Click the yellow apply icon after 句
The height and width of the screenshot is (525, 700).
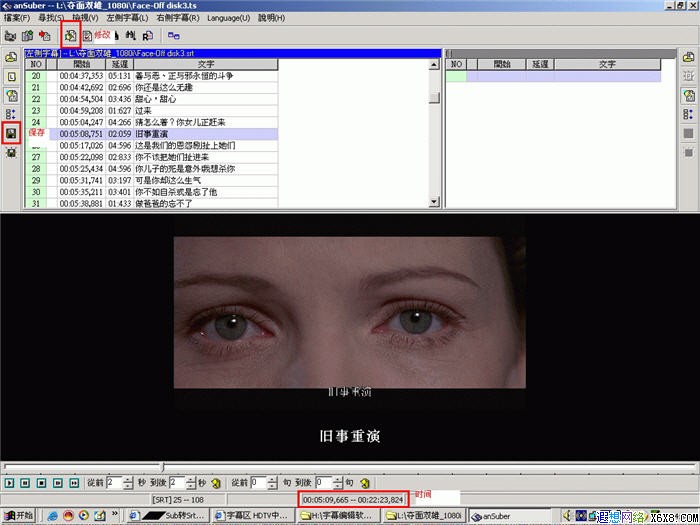(x=365, y=483)
